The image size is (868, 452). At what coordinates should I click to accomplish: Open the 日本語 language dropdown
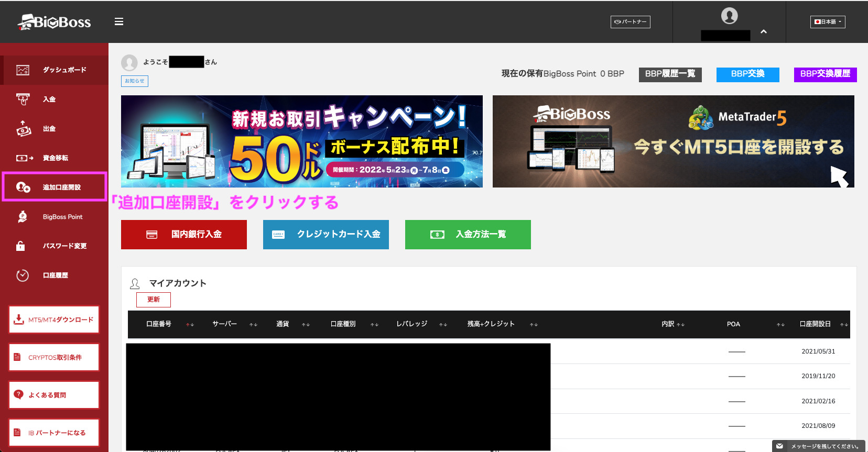tap(828, 22)
